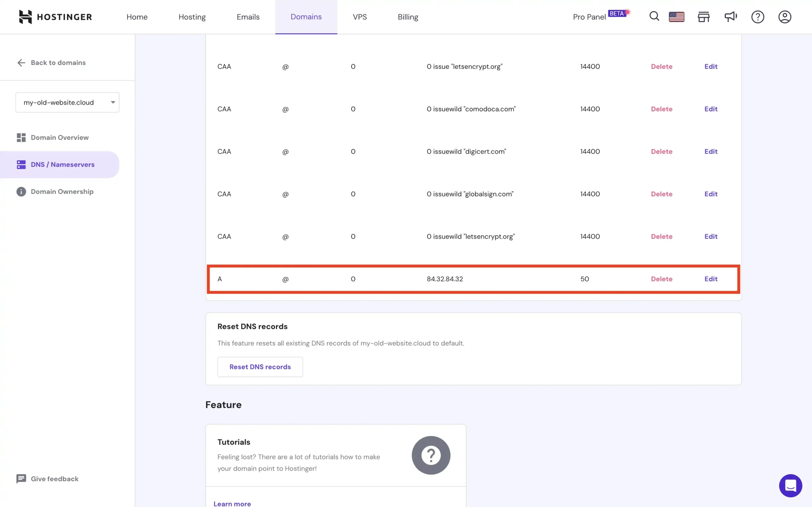The width and height of the screenshot is (812, 507).
Task: Change language via US flag icon
Action: (676, 16)
